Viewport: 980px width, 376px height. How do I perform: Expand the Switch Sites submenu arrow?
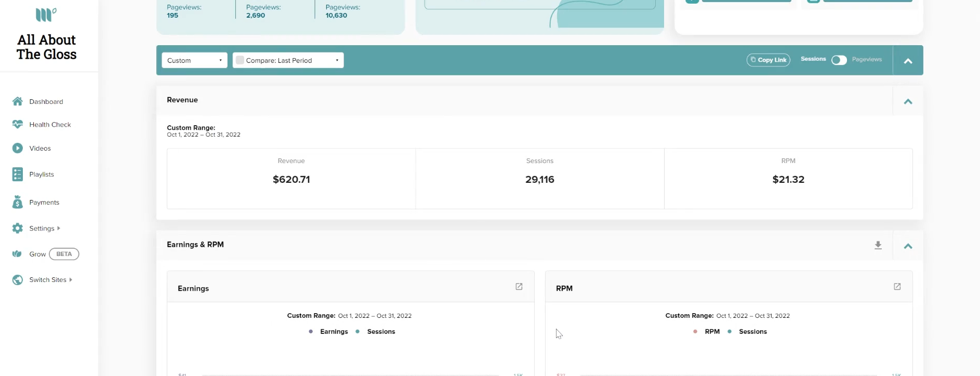coord(71,279)
